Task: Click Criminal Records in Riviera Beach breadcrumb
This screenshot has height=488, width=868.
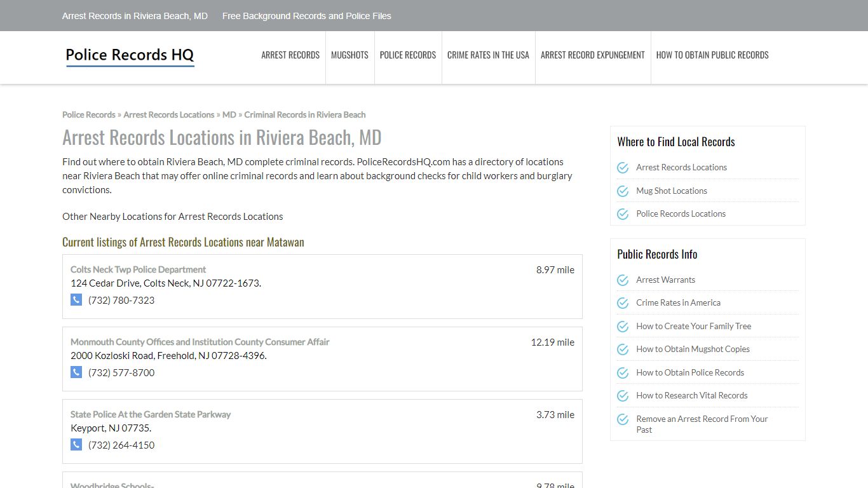Action: click(x=305, y=114)
